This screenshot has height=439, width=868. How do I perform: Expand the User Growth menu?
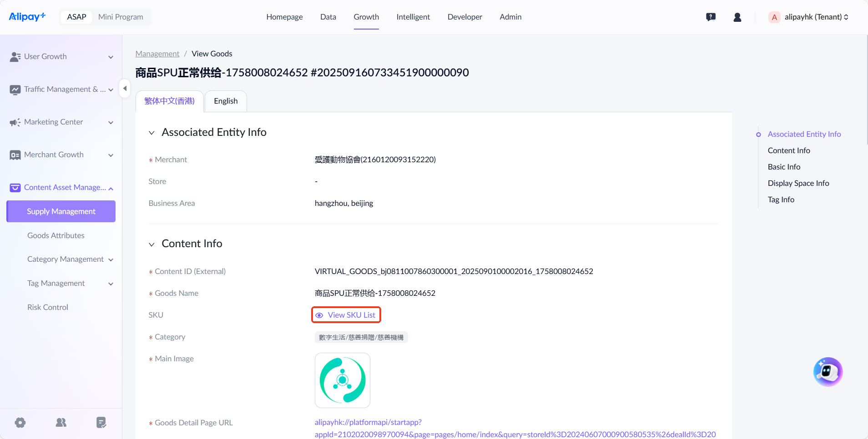(x=61, y=57)
